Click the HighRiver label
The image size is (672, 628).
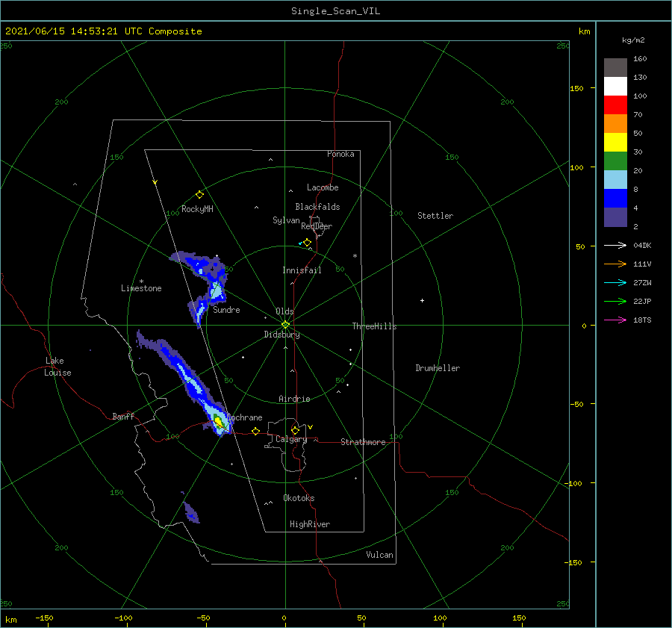coord(310,524)
